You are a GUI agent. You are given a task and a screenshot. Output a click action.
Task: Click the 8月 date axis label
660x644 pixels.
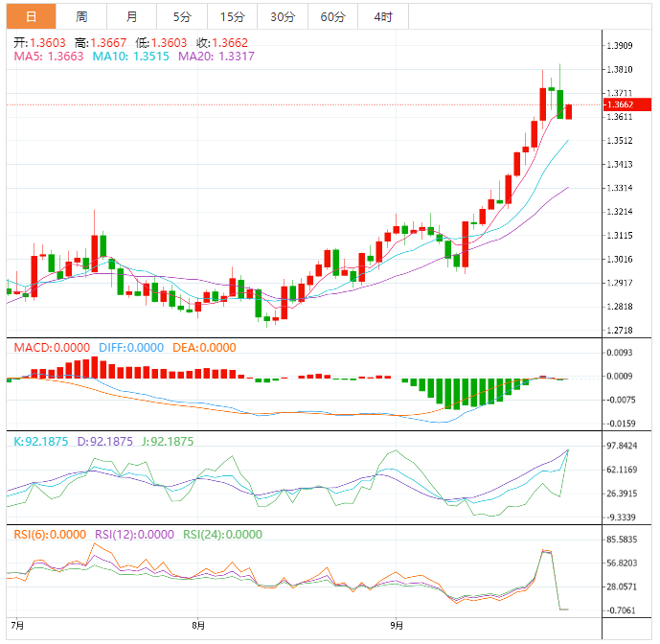(198, 626)
